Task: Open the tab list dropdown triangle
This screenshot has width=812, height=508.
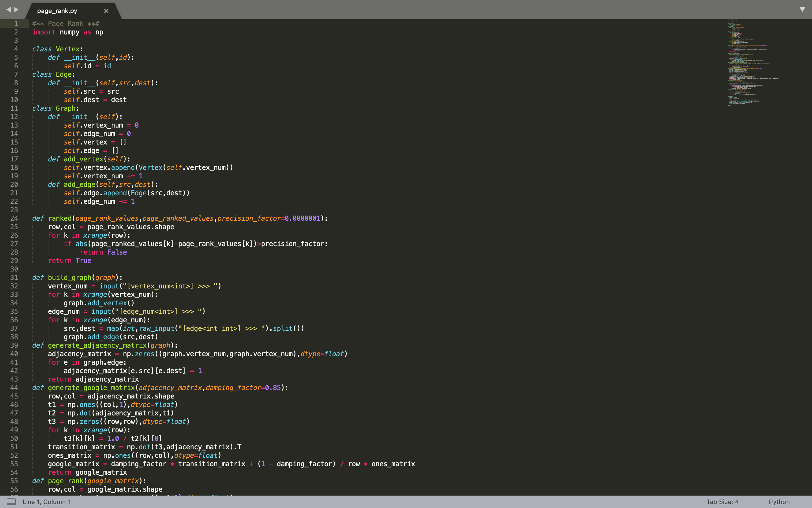Action: (x=802, y=9)
